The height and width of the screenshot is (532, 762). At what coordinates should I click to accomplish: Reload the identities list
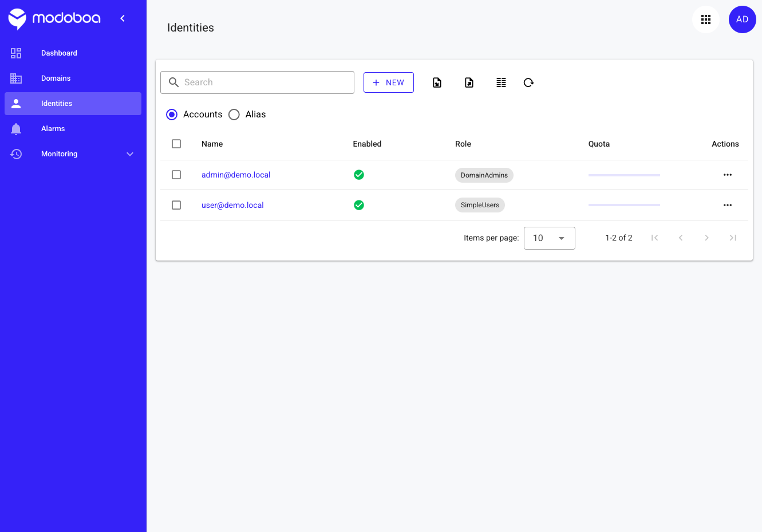[x=529, y=82]
